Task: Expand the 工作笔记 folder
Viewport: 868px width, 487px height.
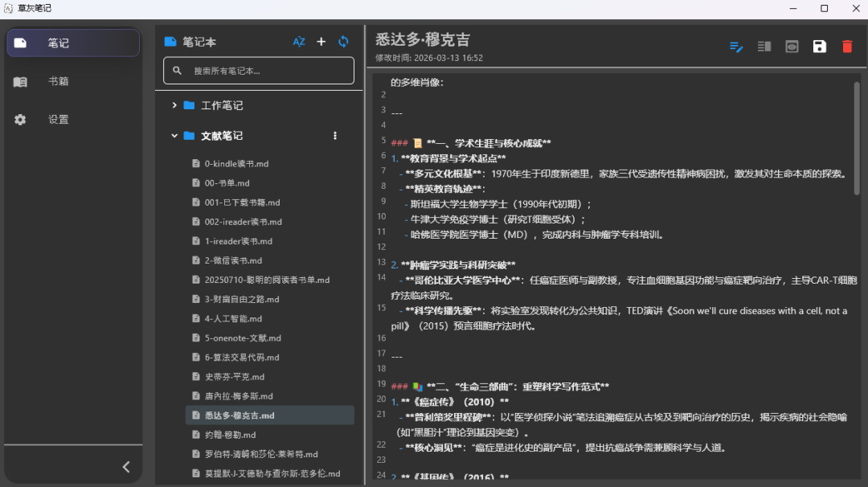Action: pos(174,105)
